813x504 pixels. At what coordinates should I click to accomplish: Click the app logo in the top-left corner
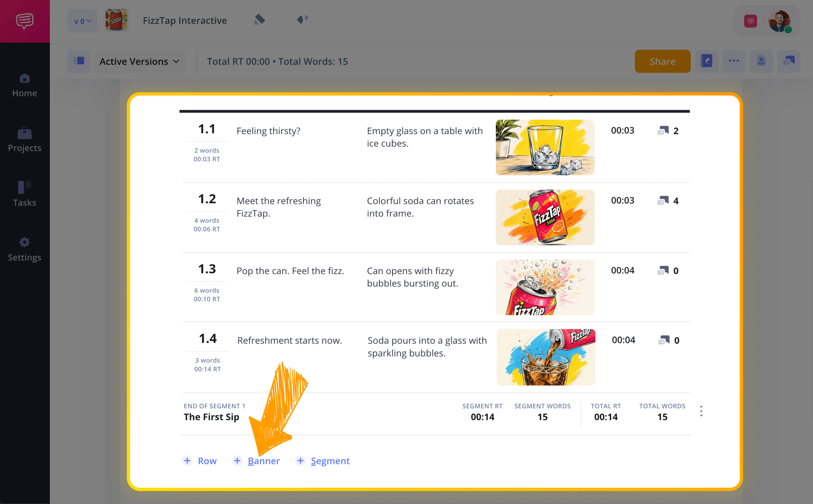click(x=25, y=21)
